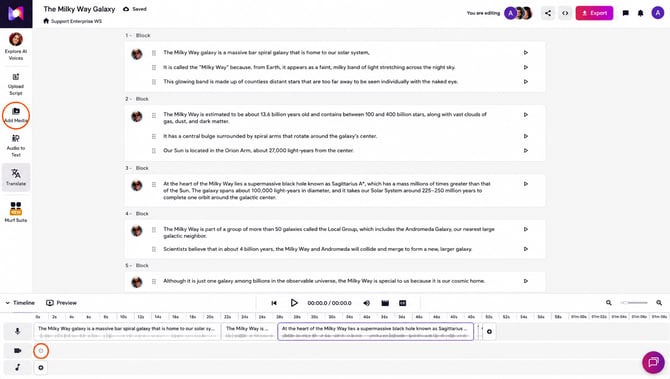Viewport: 670px width, 379px height.
Task: Add a new clip at the end of the voice track
Action: tap(489, 332)
